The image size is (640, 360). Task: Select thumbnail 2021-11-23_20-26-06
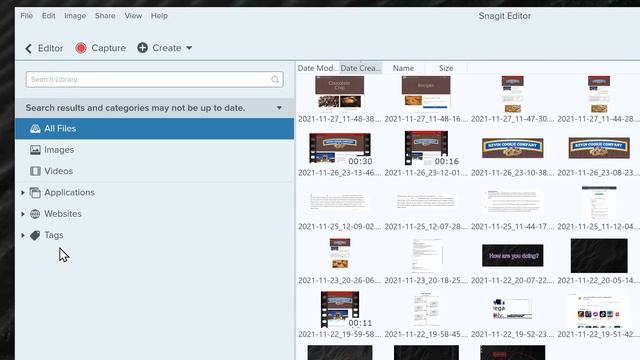pyautogui.click(x=340, y=253)
